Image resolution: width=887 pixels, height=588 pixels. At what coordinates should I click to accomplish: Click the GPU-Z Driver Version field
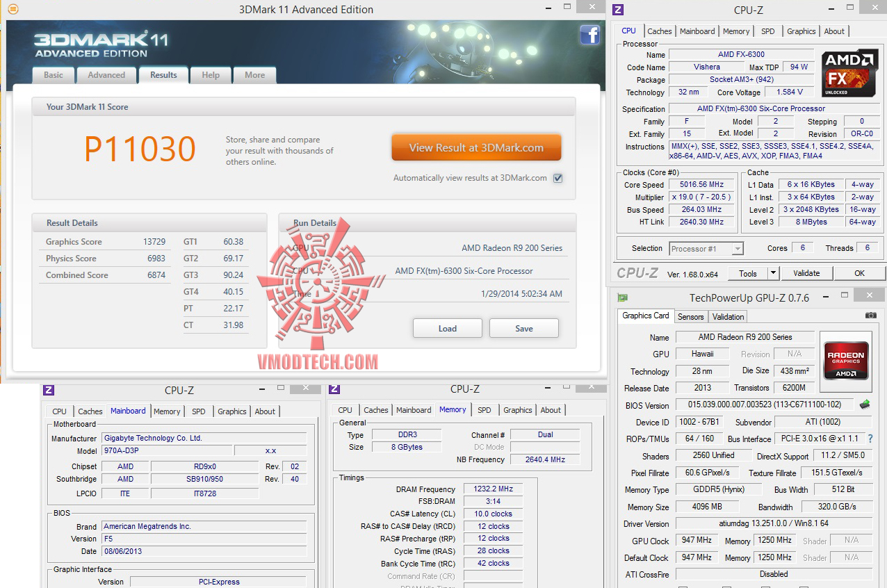[774, 523]
